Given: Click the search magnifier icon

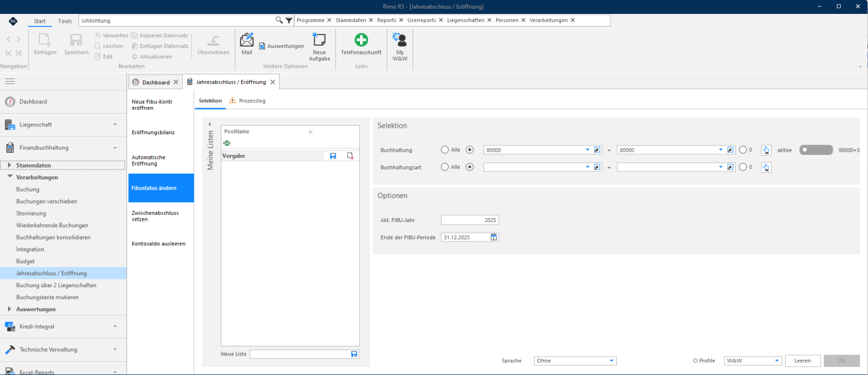Looking at the screenshot, I should tap(279, 21).
